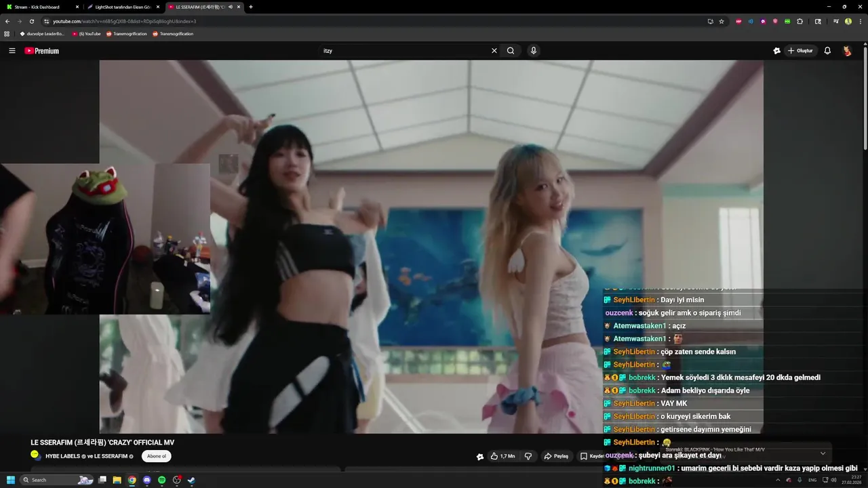Click the green HDR extension icon

tap(787, 21)
